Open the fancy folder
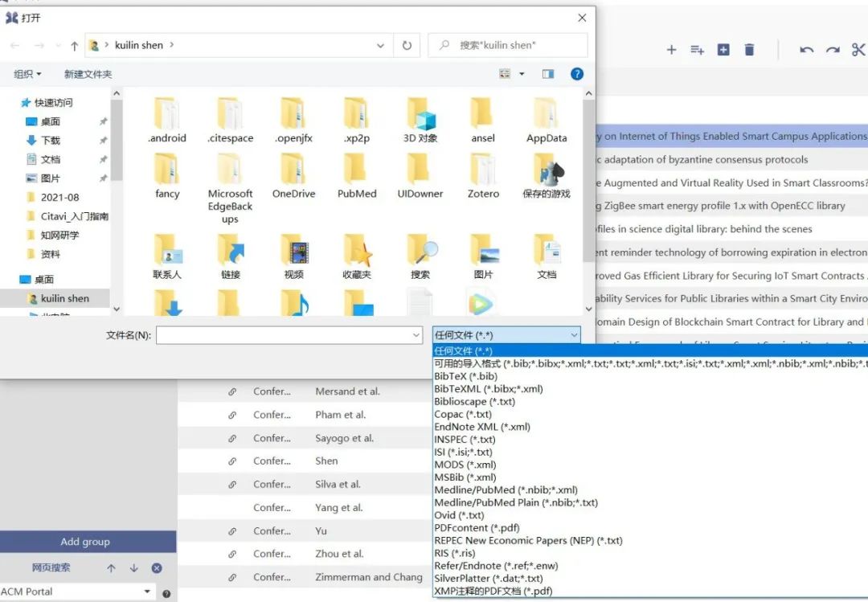 [x=166, y=176]
